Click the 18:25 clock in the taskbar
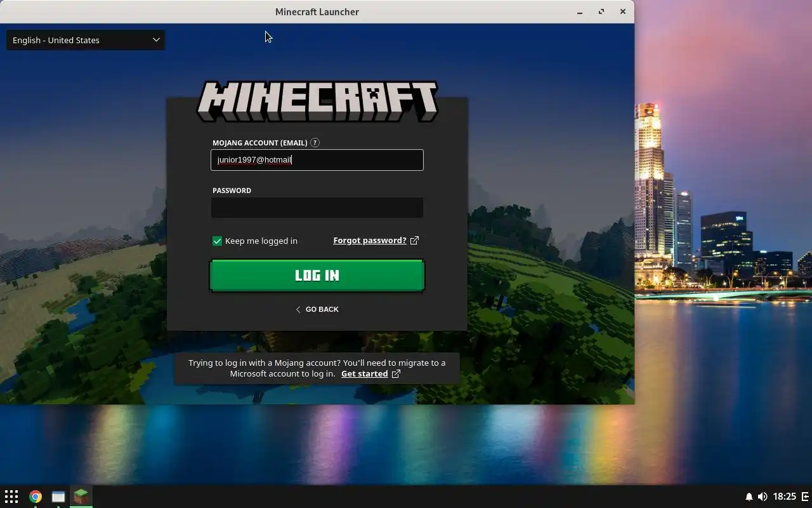This screenshot has width=812, height=508. pos(785,497)
